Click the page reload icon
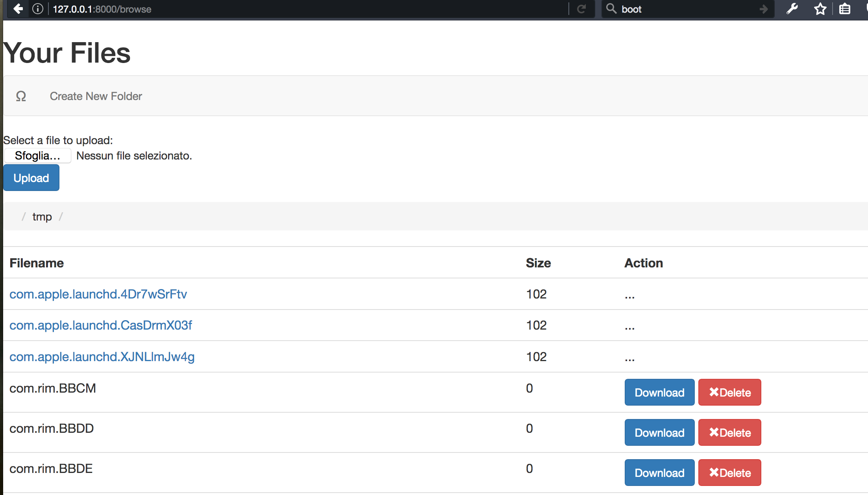 click(581, 9)
